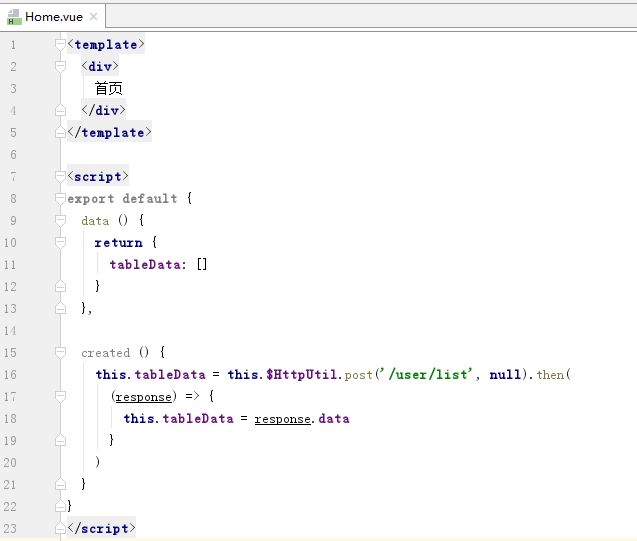Collapse the created function on line 15
637x541 pixels.
point(60,353)
